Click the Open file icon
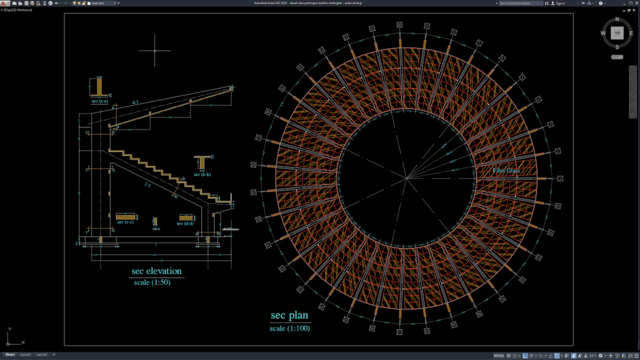 click(20, 3)
